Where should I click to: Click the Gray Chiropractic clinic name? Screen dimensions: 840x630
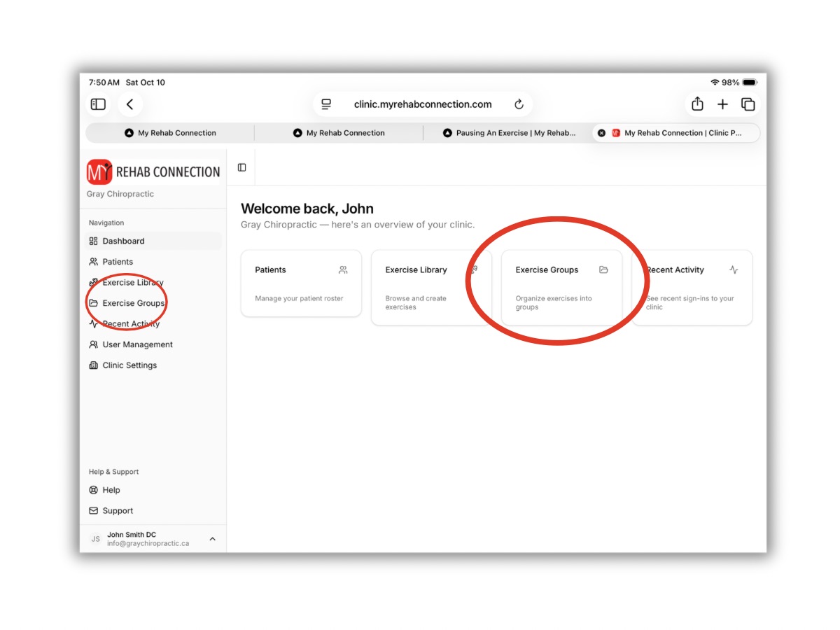tap(120, 194)
